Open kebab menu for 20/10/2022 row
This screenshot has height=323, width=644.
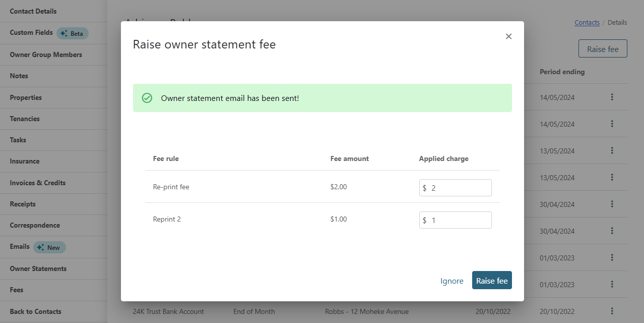[x=612, y=311]
